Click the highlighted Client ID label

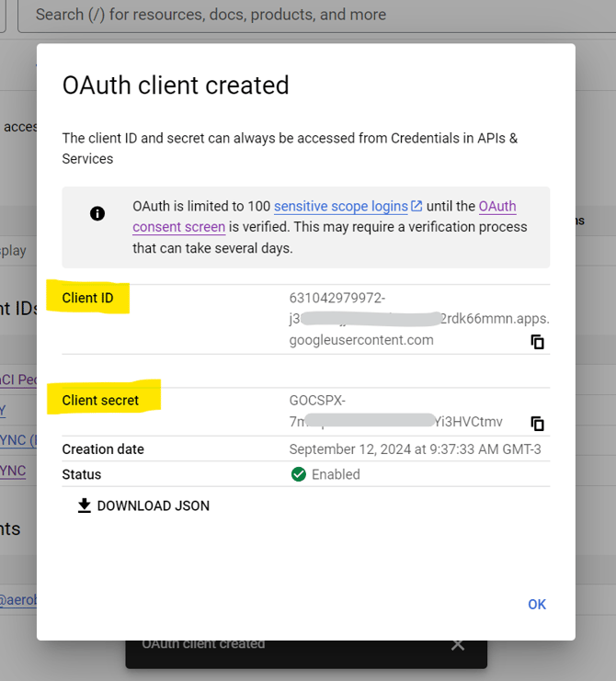tap(87, 298)
